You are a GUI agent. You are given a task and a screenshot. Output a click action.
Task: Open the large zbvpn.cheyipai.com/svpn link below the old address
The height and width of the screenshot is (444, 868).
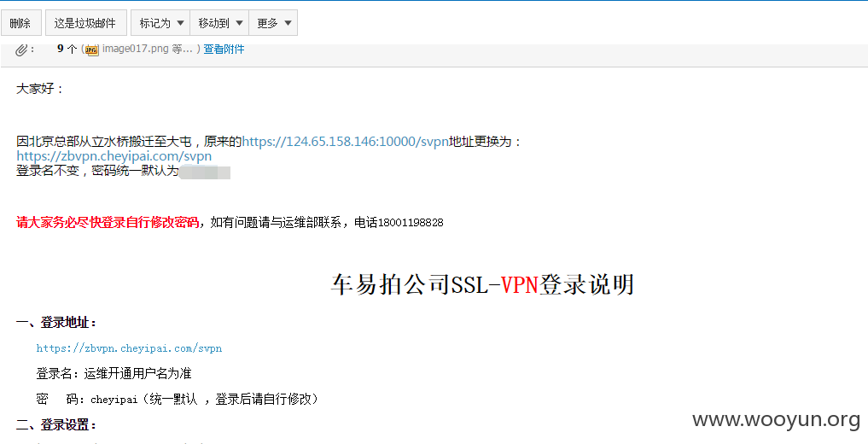(114, 156)
